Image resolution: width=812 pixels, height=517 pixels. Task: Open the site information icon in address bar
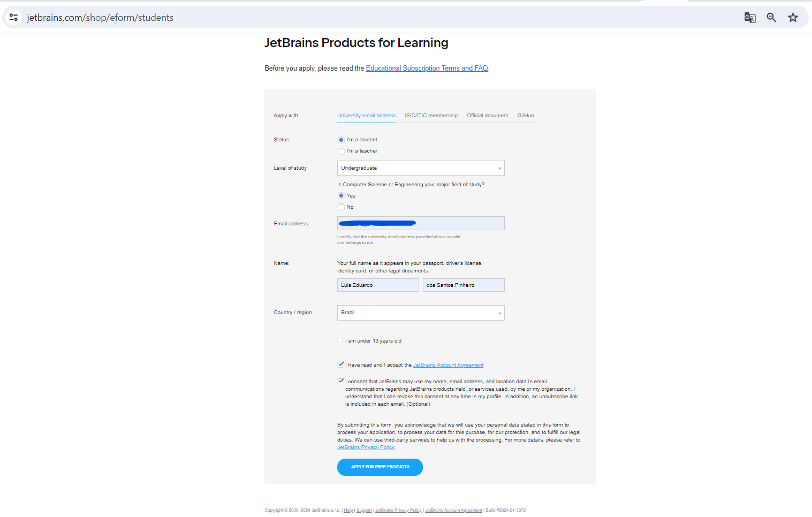pos(14,17)
